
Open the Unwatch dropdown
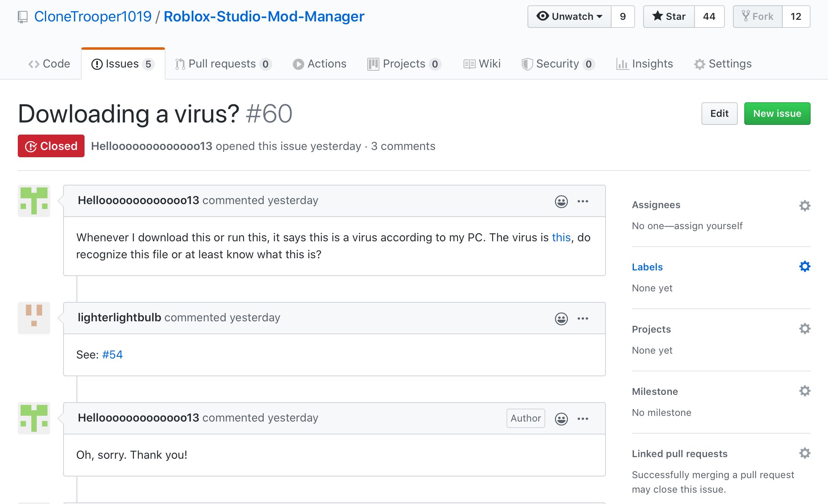(x=570, y=17)
